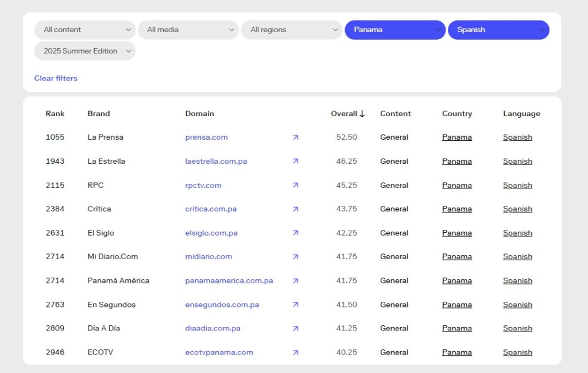Open external link icon for critica.com.pa

click(x=296, y=209)
